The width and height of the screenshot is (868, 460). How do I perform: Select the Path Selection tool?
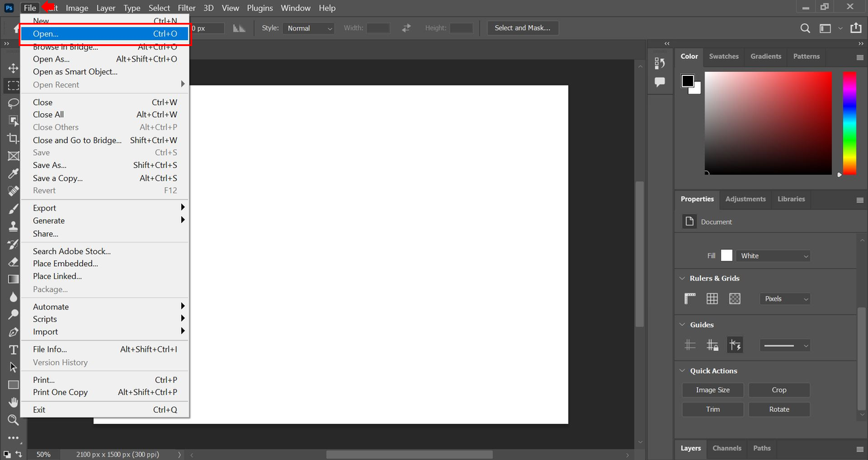click(13, 367)
